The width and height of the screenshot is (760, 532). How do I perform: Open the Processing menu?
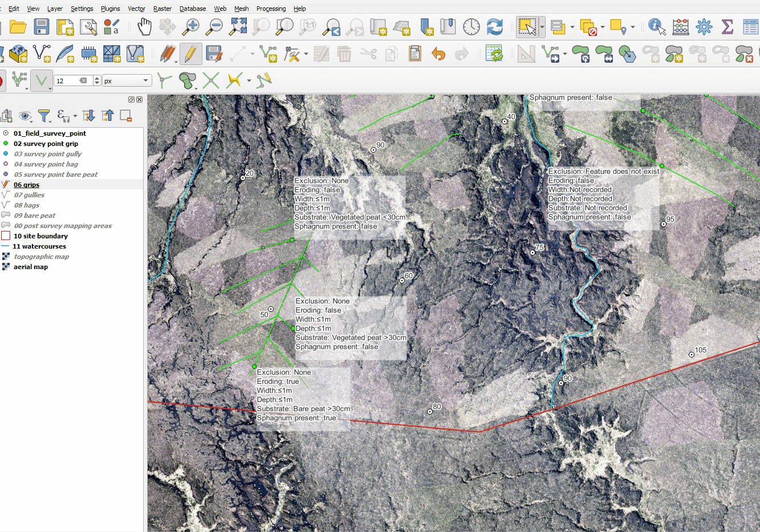click(271, 9)
